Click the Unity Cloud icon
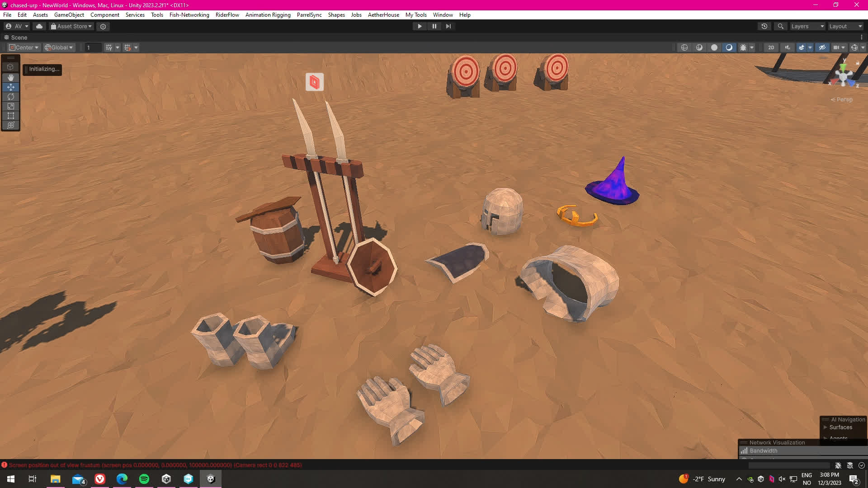The height and width of the screenshot is (488, 868). coord(39,26)
